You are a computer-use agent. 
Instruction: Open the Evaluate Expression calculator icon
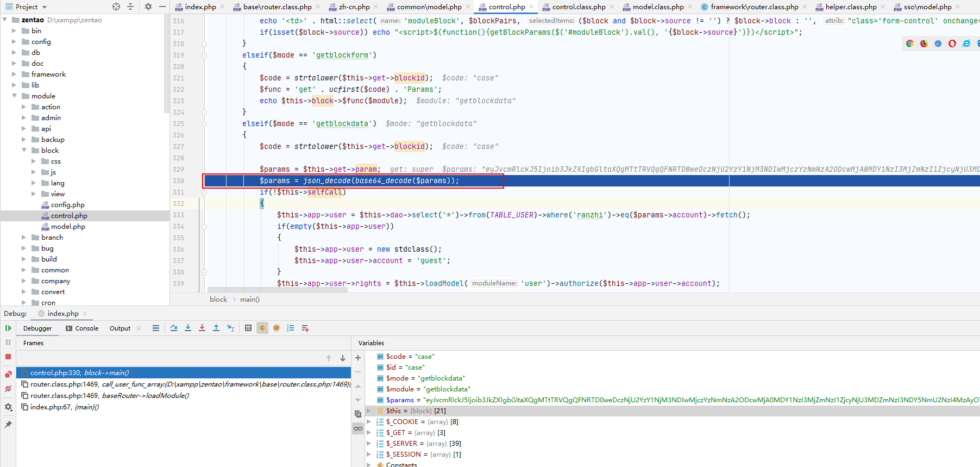[248, 328]
